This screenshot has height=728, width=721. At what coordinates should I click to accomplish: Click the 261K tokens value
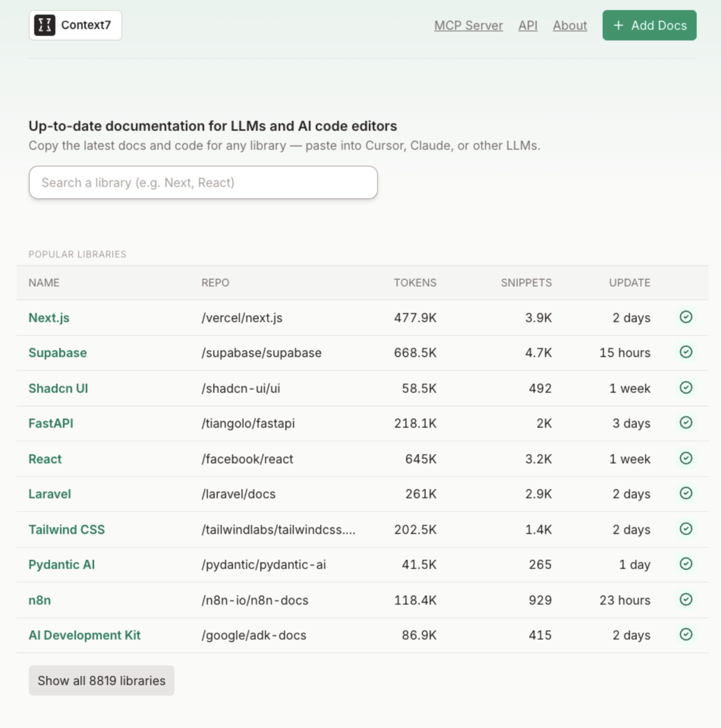point(421,494)
